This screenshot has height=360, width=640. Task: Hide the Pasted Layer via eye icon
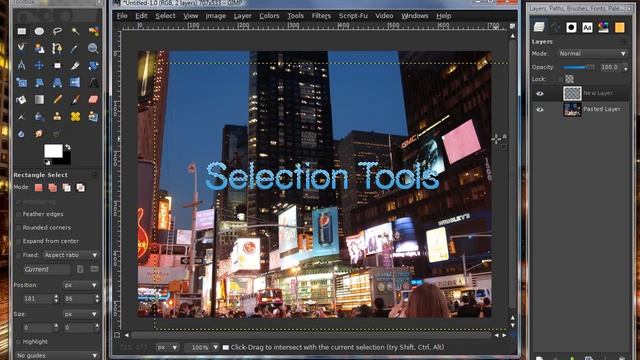540,109
